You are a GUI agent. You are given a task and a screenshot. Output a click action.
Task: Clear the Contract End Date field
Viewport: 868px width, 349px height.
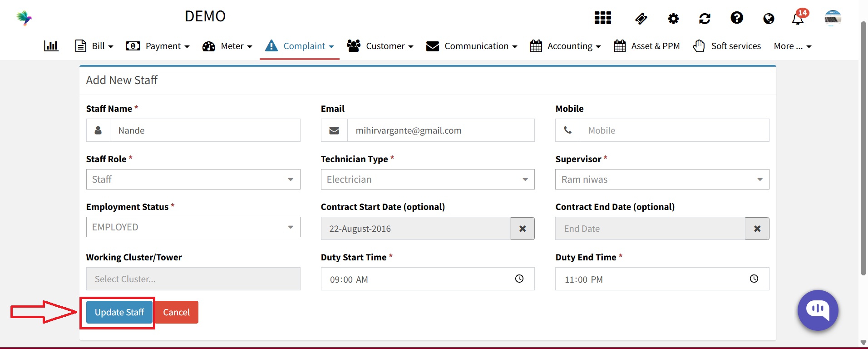tap(757, 229)
